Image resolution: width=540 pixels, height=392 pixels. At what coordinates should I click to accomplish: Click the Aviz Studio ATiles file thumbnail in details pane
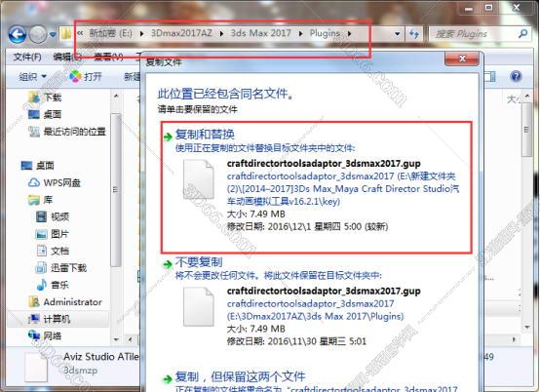coord(36,368)
